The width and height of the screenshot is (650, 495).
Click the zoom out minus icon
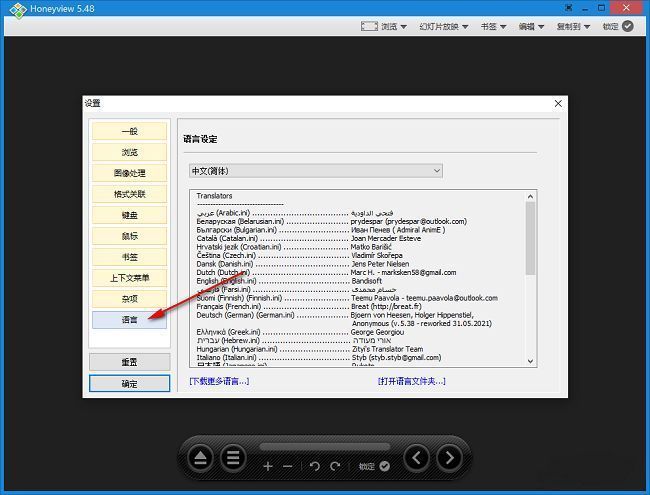(x=288, y=466)
